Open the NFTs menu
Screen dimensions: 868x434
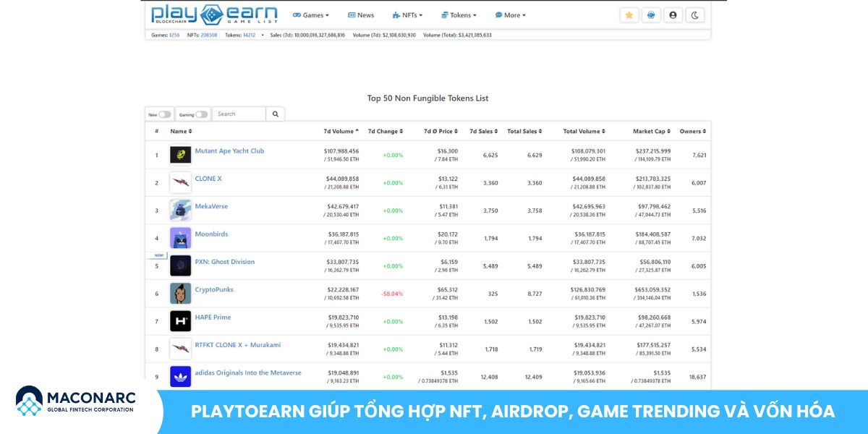point(409,14)
